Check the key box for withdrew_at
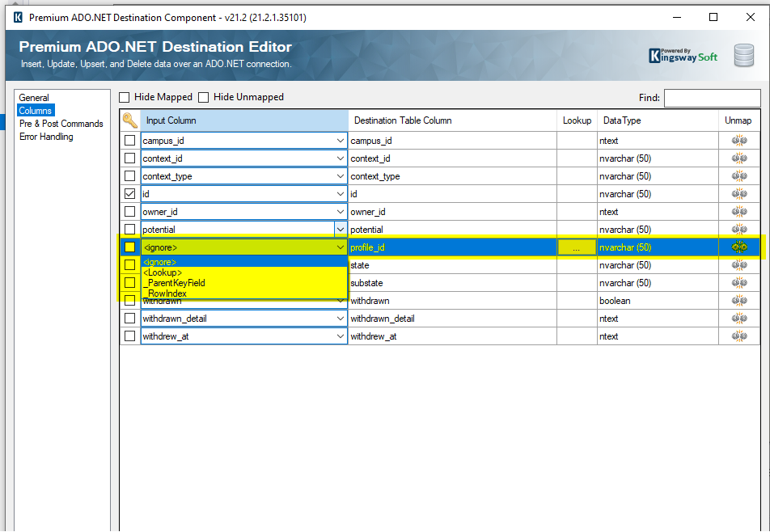The image size is (770, 532). point(129,336)
